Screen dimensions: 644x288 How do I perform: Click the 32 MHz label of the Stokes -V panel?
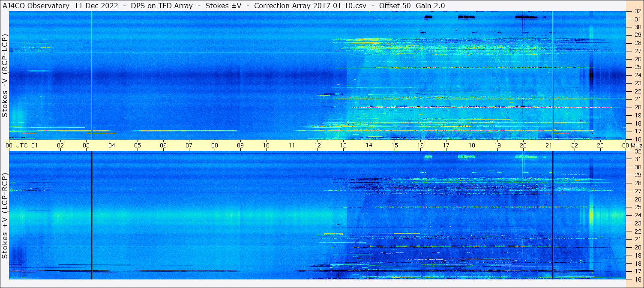(637, 12)
